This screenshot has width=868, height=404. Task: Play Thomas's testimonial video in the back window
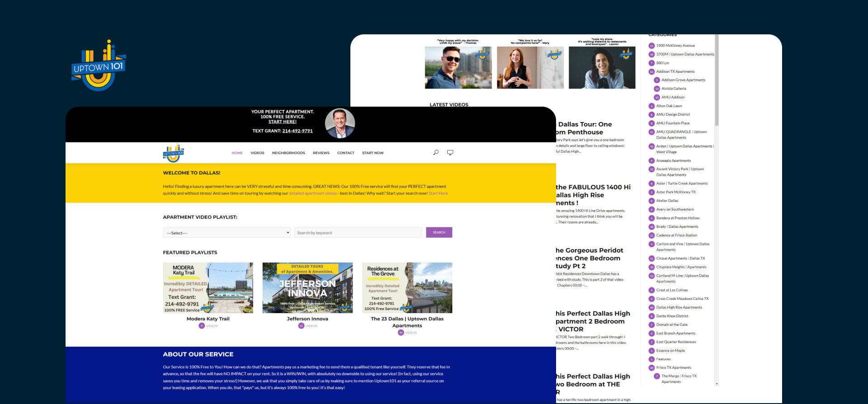coord(458,67)
